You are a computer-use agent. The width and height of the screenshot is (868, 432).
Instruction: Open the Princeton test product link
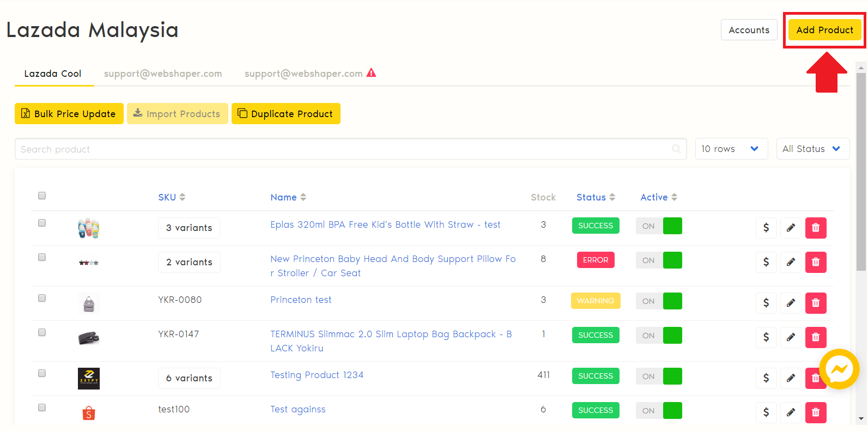point(301,300)
